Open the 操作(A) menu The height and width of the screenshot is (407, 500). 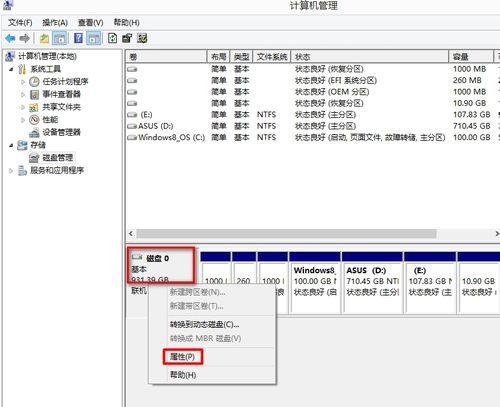click(55, 23)
